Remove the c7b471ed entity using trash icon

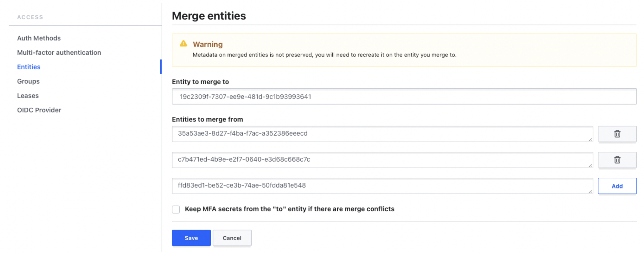(x=617, y=160)
